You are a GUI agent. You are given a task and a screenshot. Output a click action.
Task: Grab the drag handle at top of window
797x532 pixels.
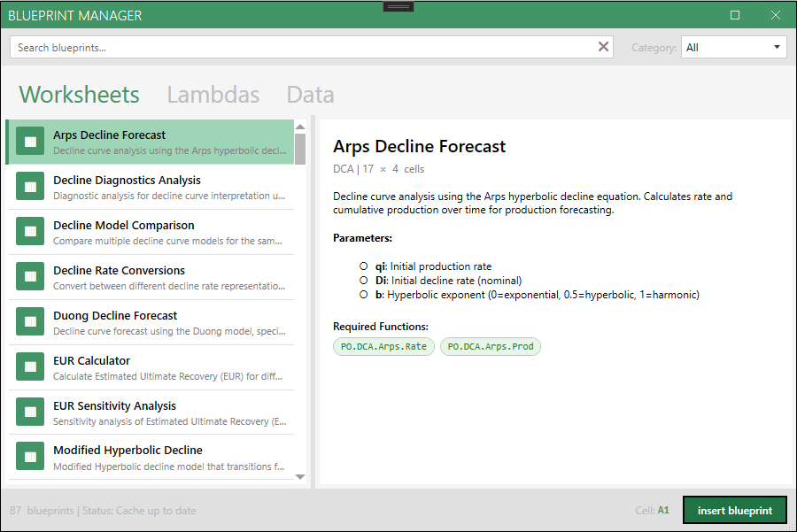(398, 6)
